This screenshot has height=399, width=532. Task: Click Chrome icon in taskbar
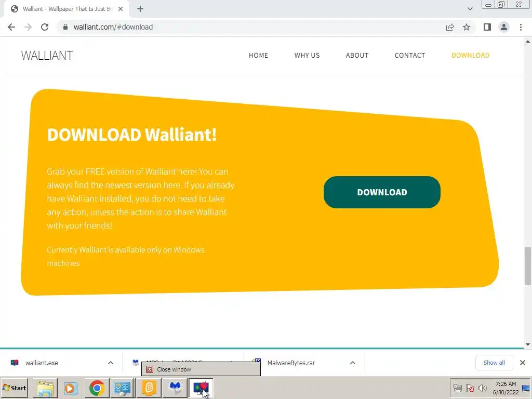[x=97, y=388]
